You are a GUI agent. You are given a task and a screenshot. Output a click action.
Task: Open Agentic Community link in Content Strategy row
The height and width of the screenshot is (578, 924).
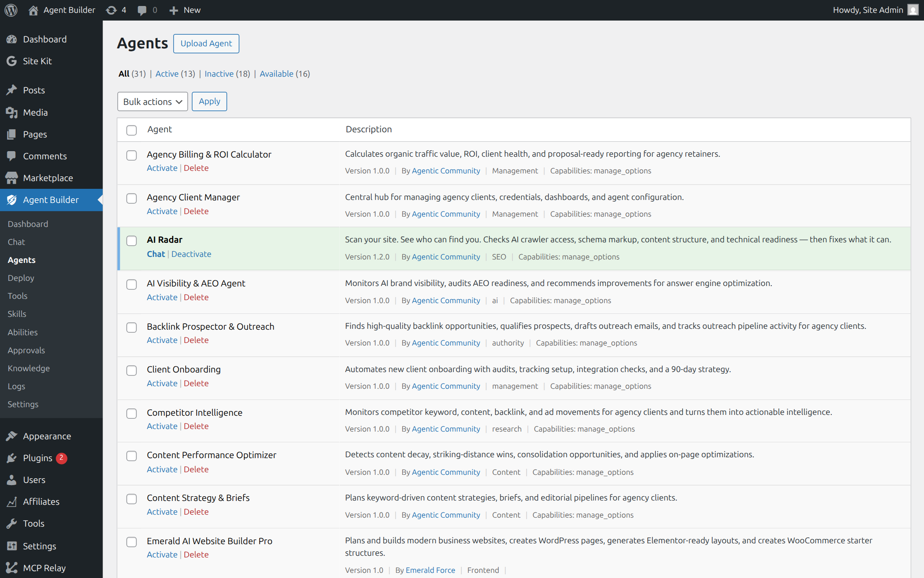(x=446, y=515)
